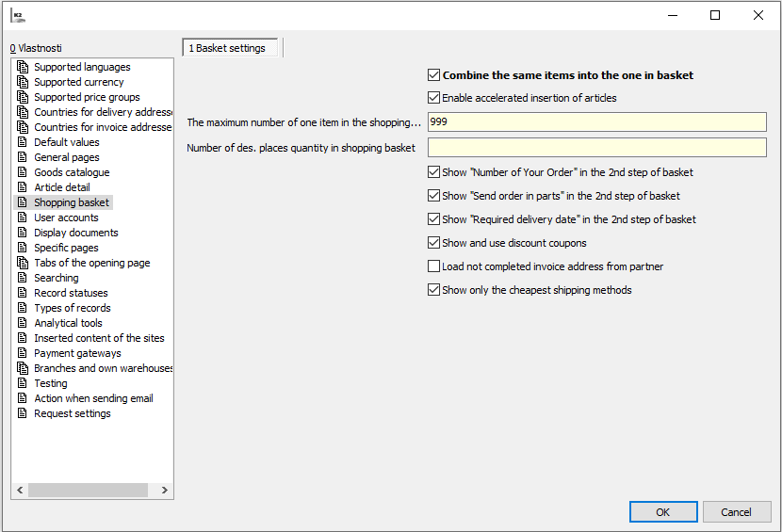Click the page icon next to Article detail
The height and width of the screenshot is (532, 782).
(x=23, y=187)
